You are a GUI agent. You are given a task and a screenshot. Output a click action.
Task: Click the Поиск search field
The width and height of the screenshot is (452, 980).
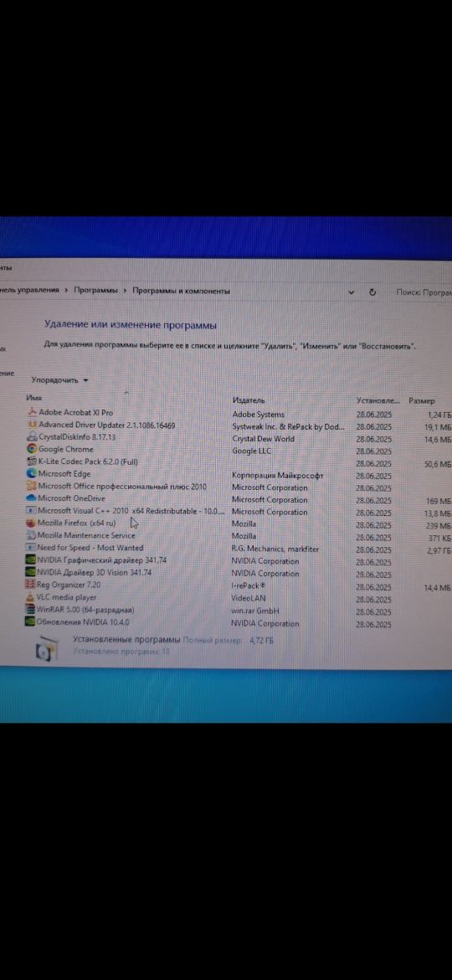pos(424,291)
